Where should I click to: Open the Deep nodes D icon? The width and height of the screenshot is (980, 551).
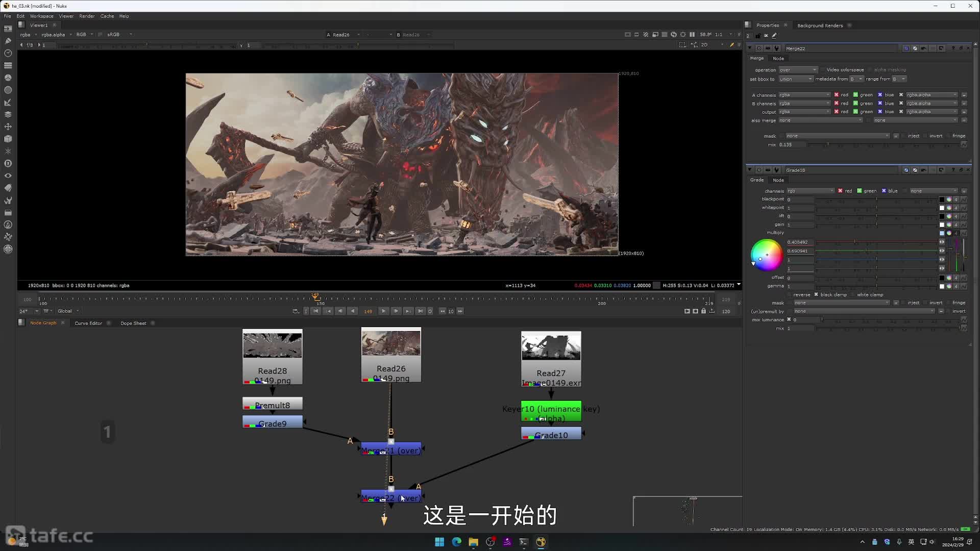click(8, 163)
